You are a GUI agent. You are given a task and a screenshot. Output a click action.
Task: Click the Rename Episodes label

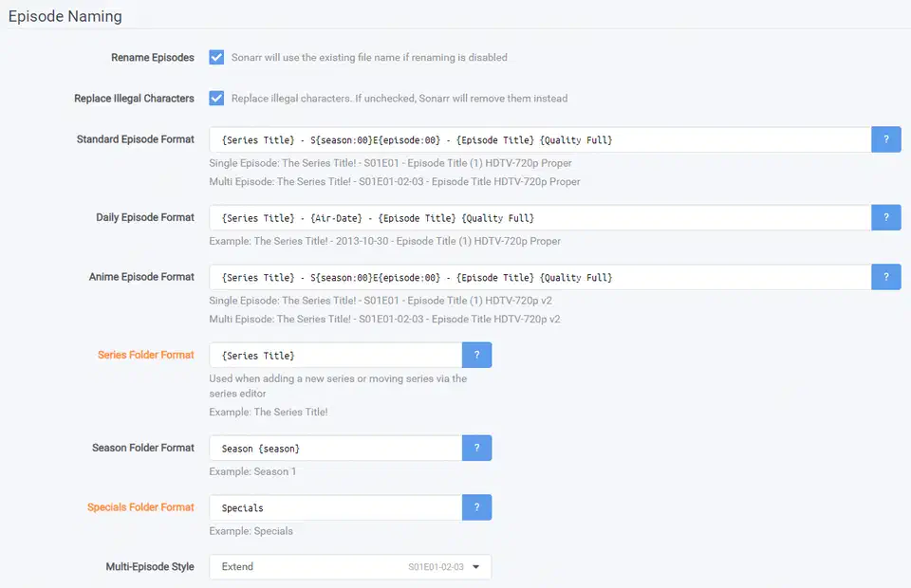153,58
